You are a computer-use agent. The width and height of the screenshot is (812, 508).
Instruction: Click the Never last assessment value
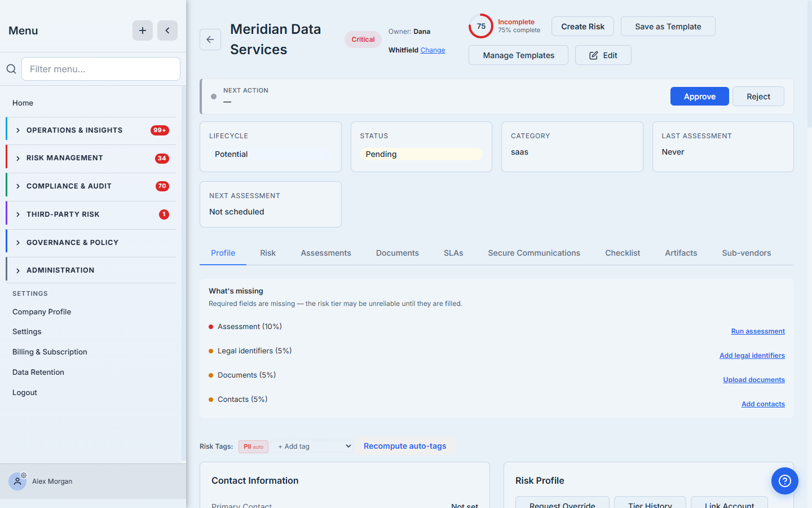point(673,152)
